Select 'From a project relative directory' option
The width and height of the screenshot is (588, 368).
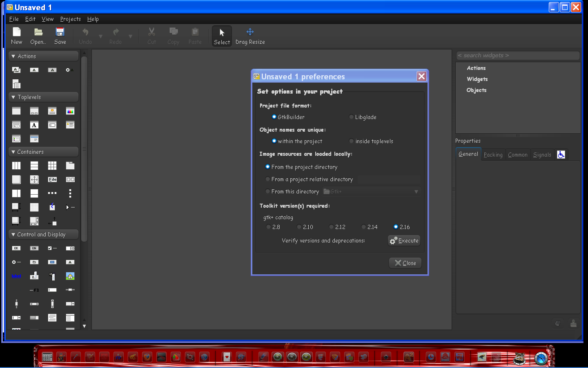tap(309, 179)
